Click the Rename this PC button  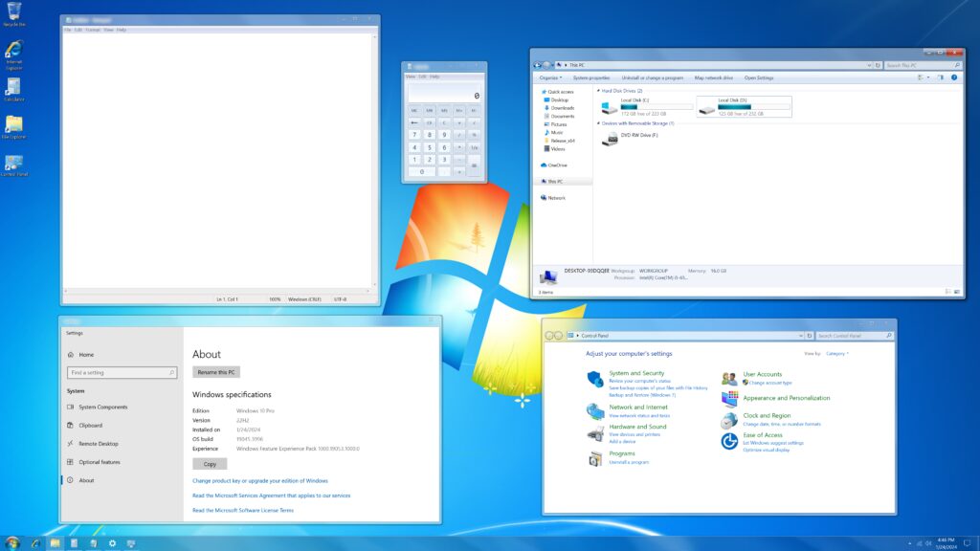pyautogui.click(x=216, y=372)
